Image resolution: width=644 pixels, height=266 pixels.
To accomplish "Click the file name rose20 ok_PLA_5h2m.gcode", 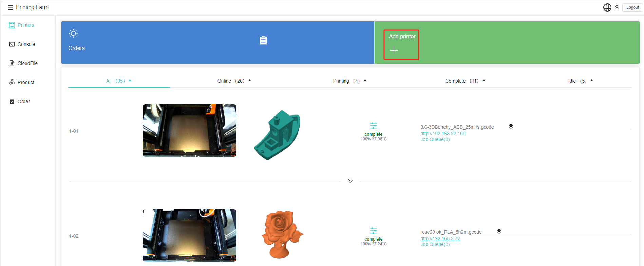I will tap(451, 232).
